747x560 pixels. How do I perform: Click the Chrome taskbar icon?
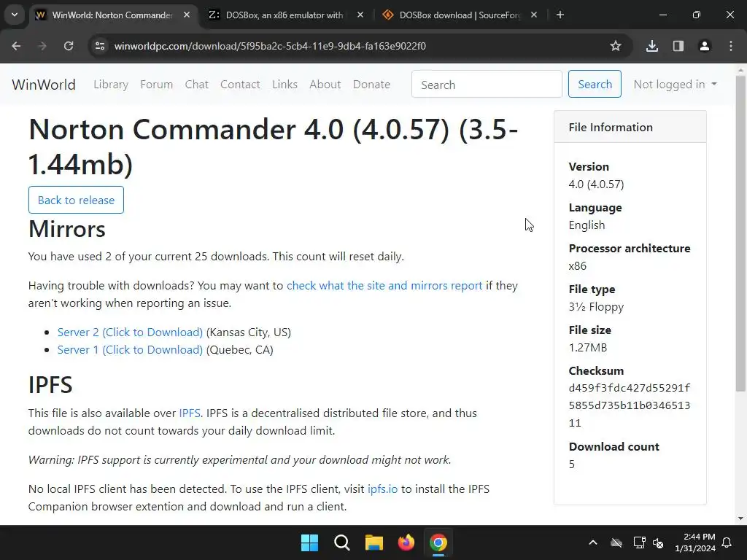438,542
